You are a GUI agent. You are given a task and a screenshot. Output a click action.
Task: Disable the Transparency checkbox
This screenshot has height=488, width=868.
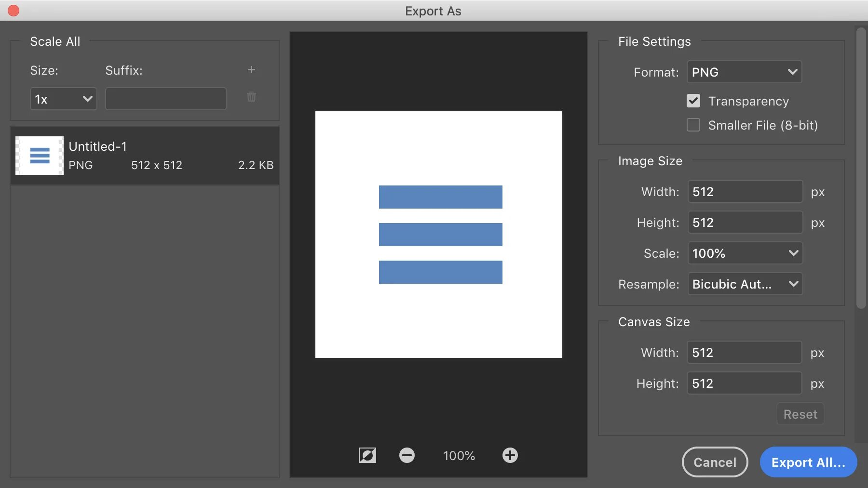click(x=693, y=101)
